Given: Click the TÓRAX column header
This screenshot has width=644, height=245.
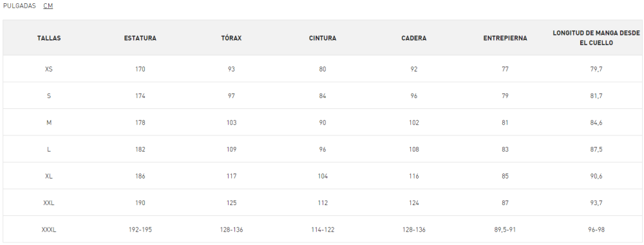Looking at the screenshot, I should [x=231, y=38].
